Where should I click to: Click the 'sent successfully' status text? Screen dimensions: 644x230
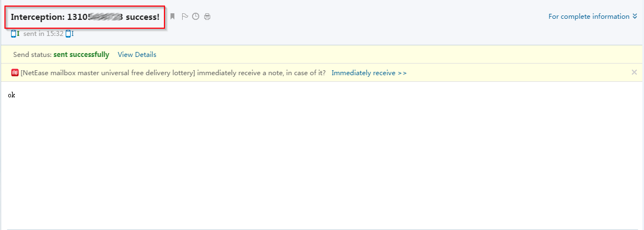pos(81,55)
